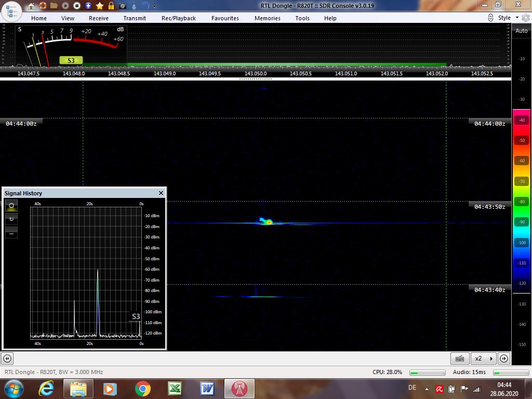Open Windows Explorer from taskbar
Screen dimensions: 532x399
78,389
